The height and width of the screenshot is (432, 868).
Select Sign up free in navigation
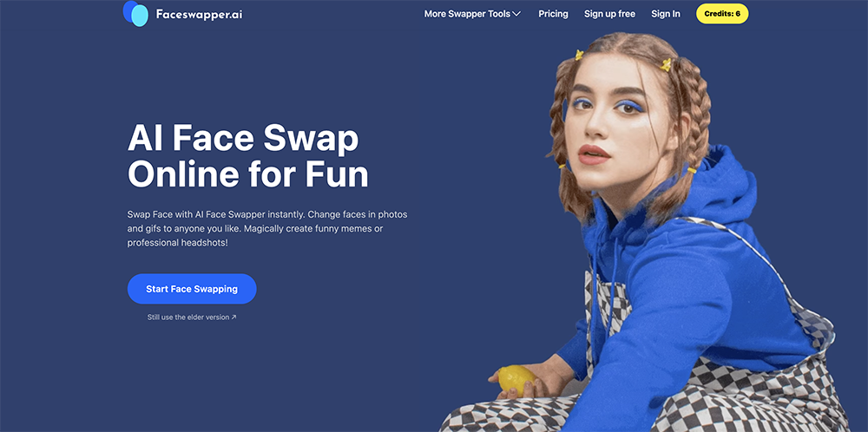click(609, 14)
